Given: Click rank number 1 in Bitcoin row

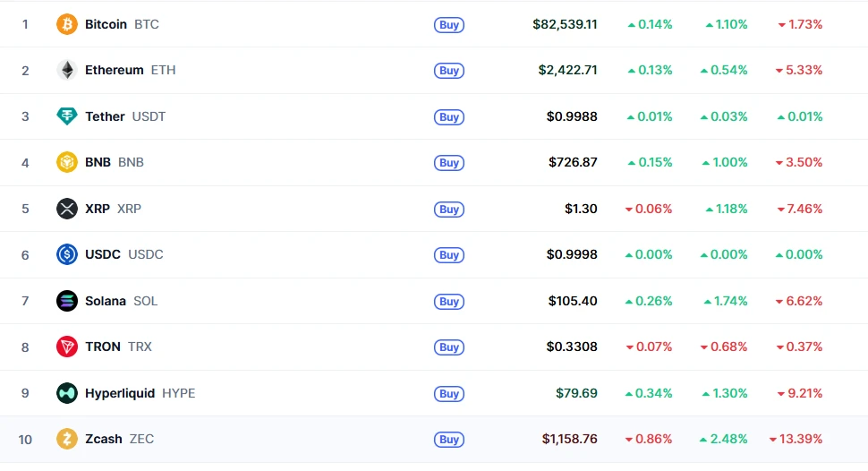Looking at the screenshot, I should [25, 24].
